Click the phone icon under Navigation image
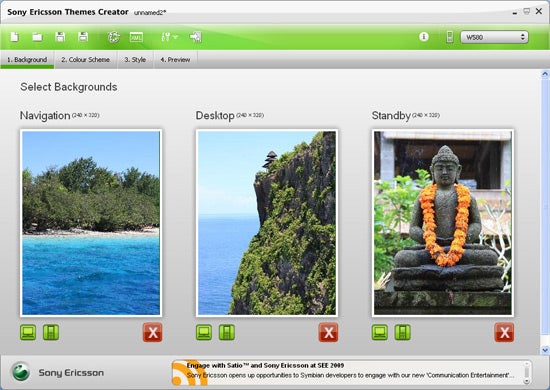This screenshot has height=390, width=550. point(51,332)
